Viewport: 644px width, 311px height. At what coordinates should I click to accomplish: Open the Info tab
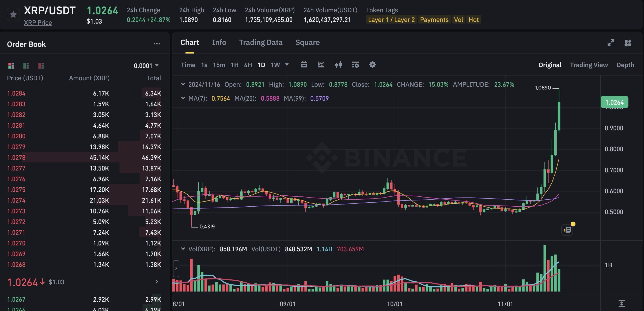(219, 42)
